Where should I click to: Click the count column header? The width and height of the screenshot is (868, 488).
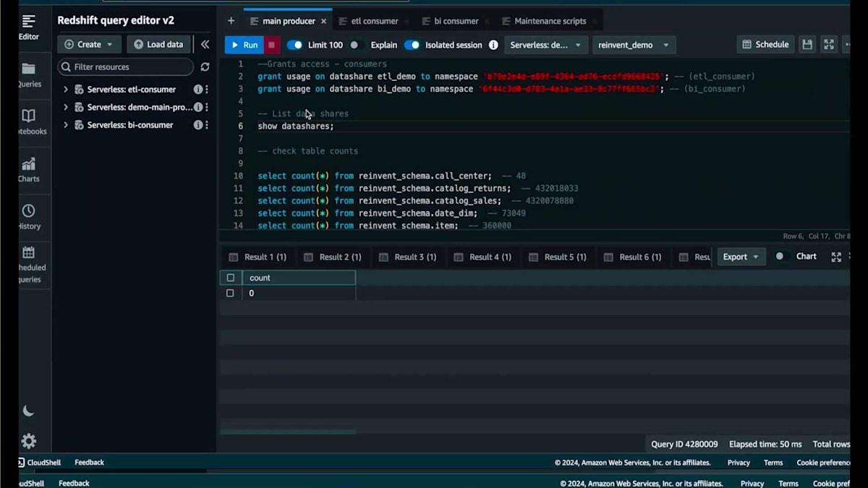(x=299, y=278)
